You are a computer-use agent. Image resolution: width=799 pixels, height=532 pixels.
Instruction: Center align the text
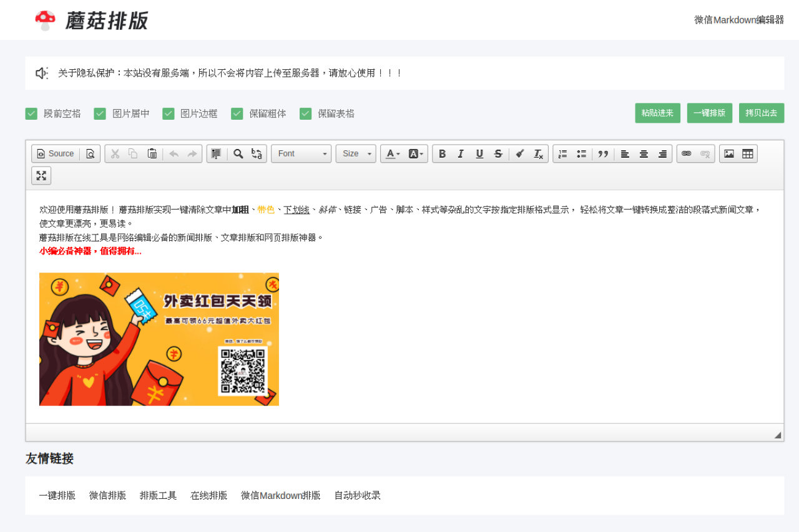(644, 153)
